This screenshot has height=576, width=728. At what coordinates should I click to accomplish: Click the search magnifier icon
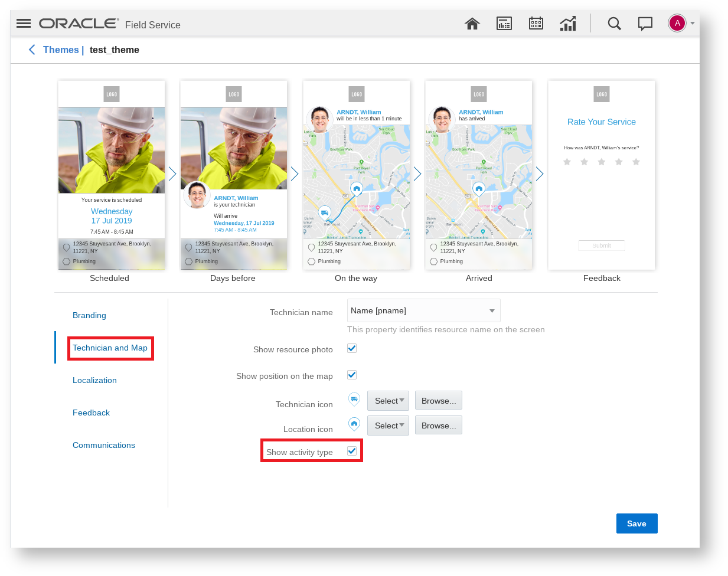click(x=615, y=24)
